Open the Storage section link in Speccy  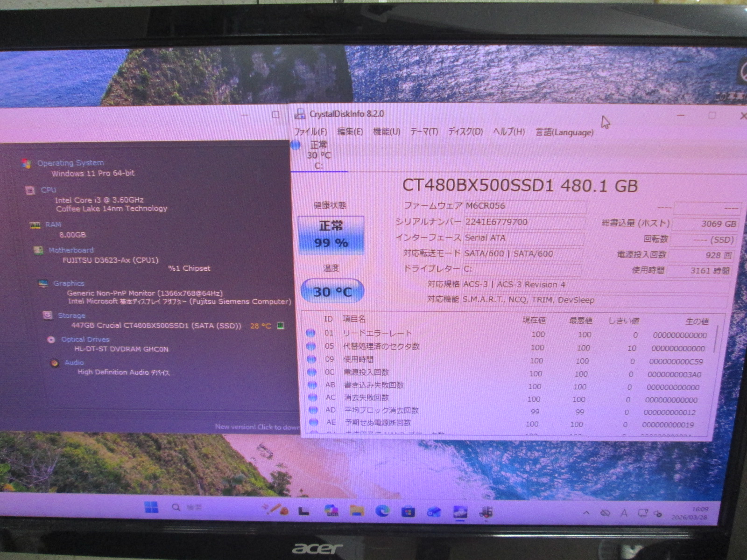[71, 316]
